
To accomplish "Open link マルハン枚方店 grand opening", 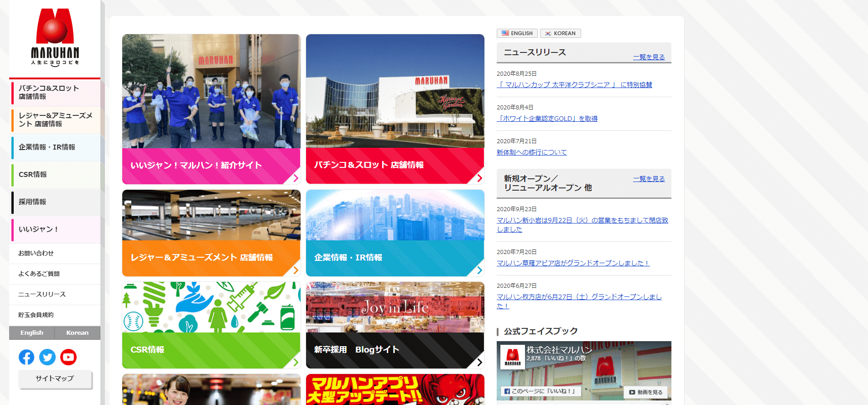I will [579, 301].
